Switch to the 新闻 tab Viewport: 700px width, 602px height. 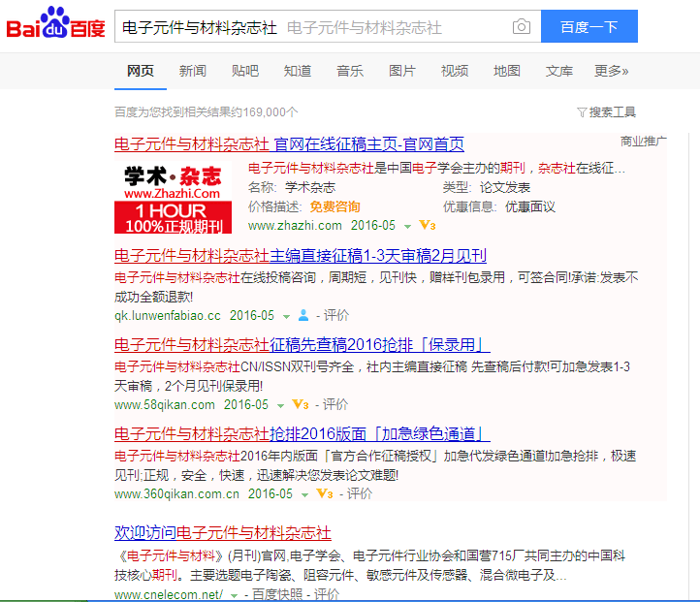tap(192, 71)
